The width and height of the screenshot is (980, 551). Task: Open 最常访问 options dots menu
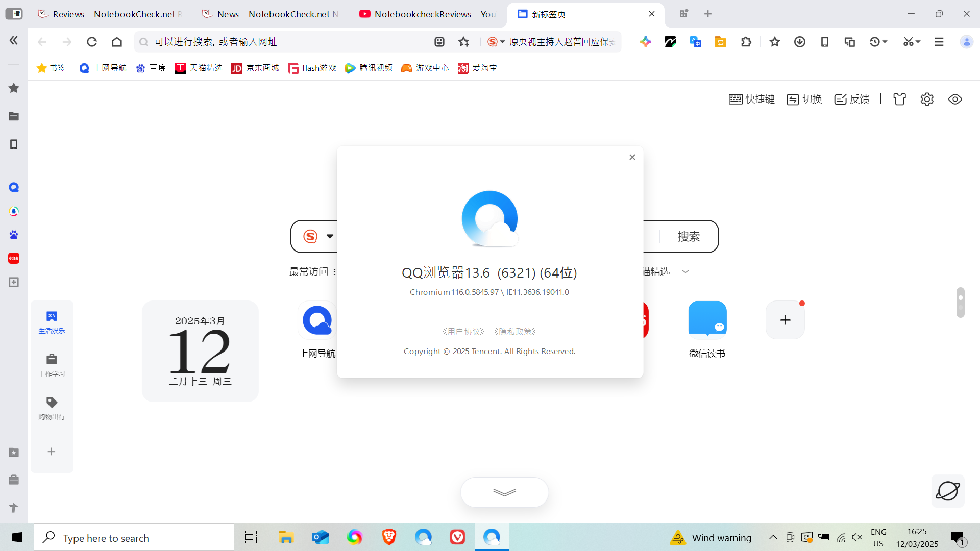(x=334, y=272)
